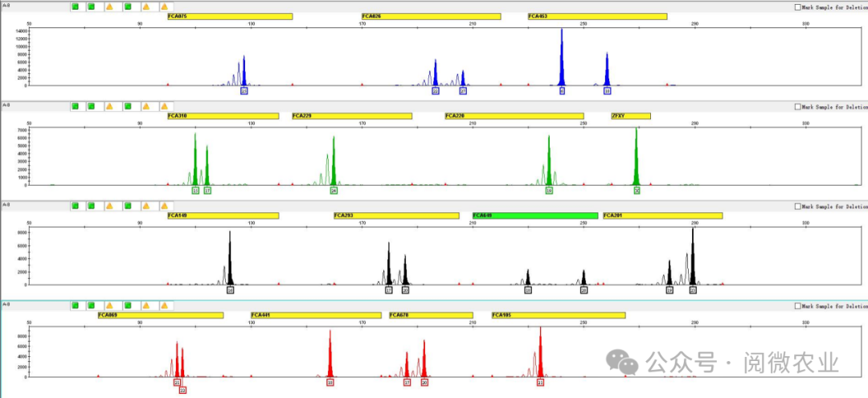Click last yellow warning triangle in green panel header
Image resolution: width=868 pixels, height=398 pixels.
pyautogui.click(x=164, y=106)
